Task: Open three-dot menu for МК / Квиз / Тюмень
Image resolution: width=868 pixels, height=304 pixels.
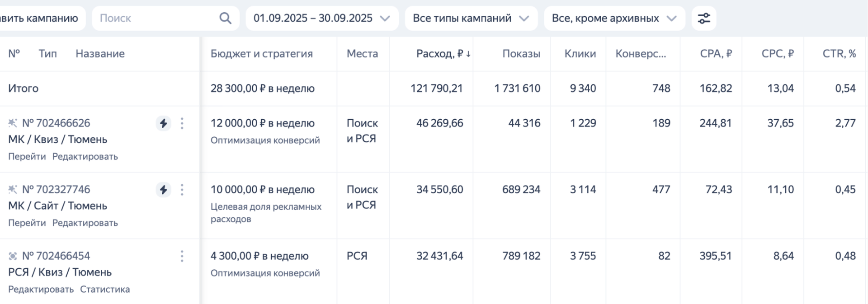Action: [x=182, y=123]
